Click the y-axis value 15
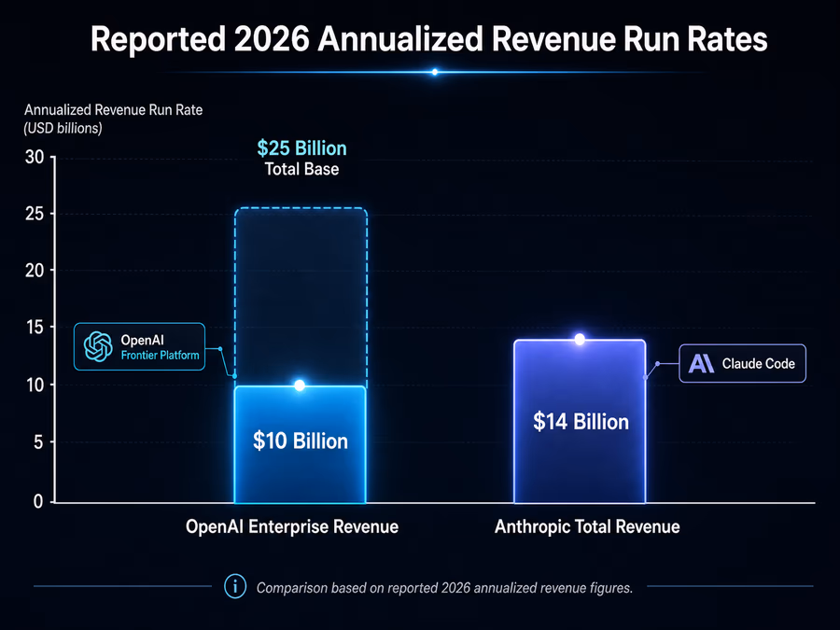This screenshot has height=630, width=840. (35, 328)
